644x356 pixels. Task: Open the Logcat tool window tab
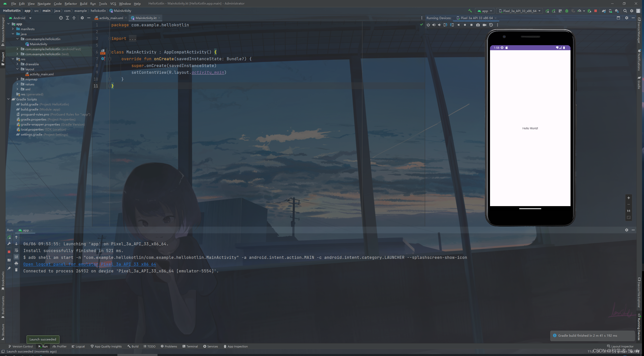(78, 346)
